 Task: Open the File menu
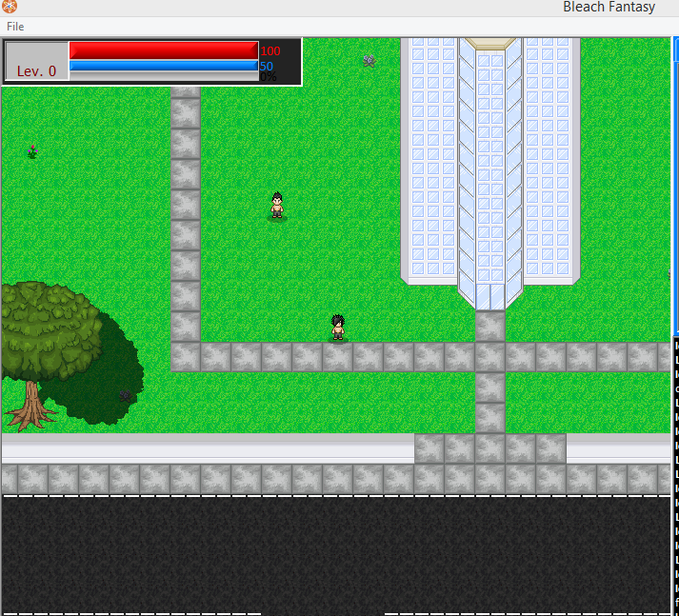tap(15, 27)
